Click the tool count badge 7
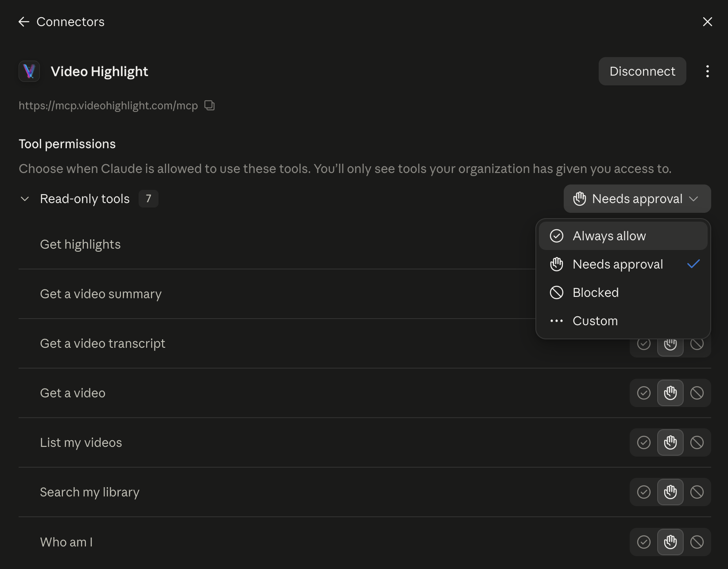The image size is (728, 569). click(148, 199)
